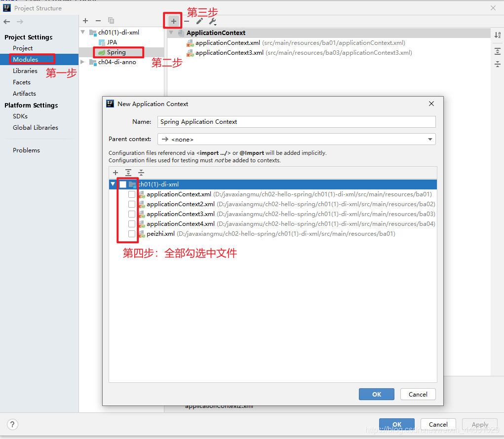
Task: Expand all in fileset panel sidebar
Action: (x=497, y=51)
